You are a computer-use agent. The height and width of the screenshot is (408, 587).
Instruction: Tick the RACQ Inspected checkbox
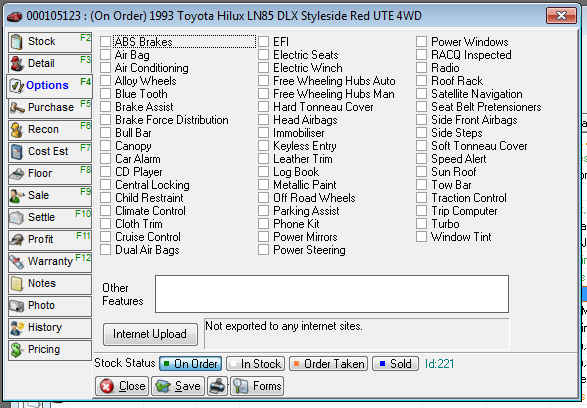tap(422, 55)
